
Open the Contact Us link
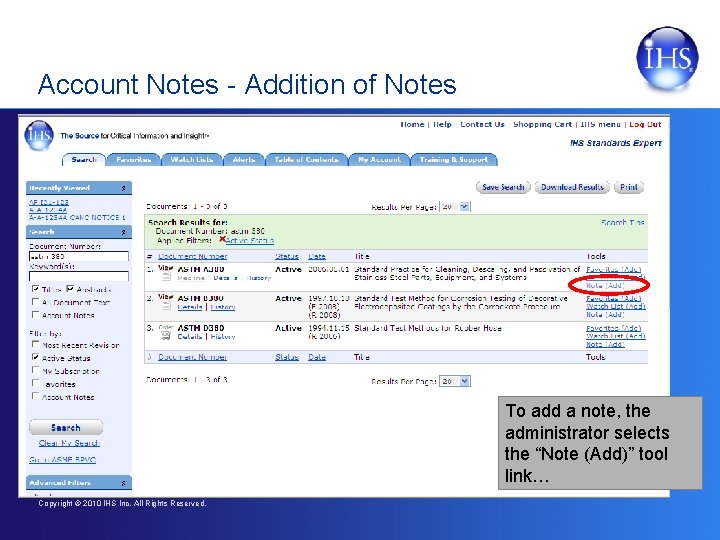click(482, 124)
